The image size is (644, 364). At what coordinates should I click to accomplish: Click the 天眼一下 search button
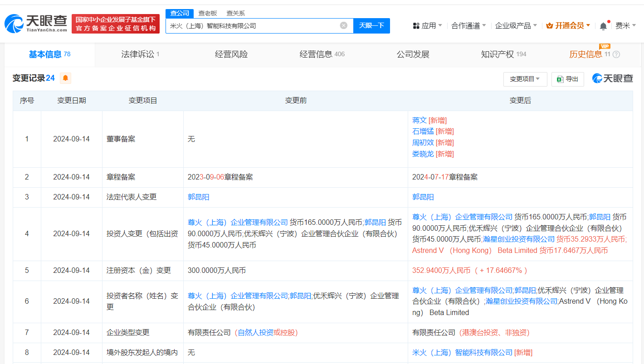tap(371, 26)
